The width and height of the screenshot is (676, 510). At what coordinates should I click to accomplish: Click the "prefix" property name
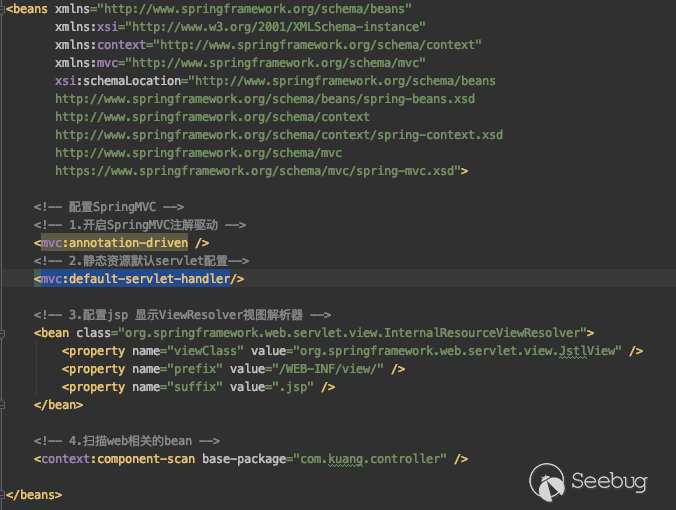pyautogui.click(x=195, y=369)
